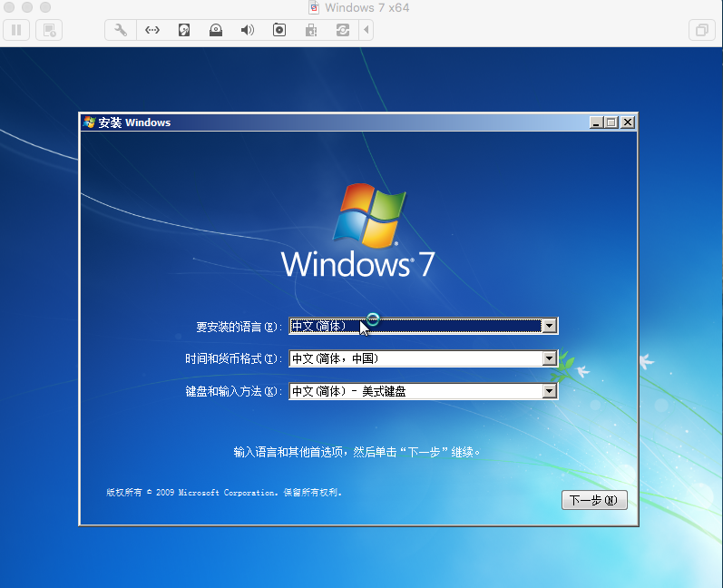
Task: Click the Windows 7 x64 window title
Action: coord(367,8)
